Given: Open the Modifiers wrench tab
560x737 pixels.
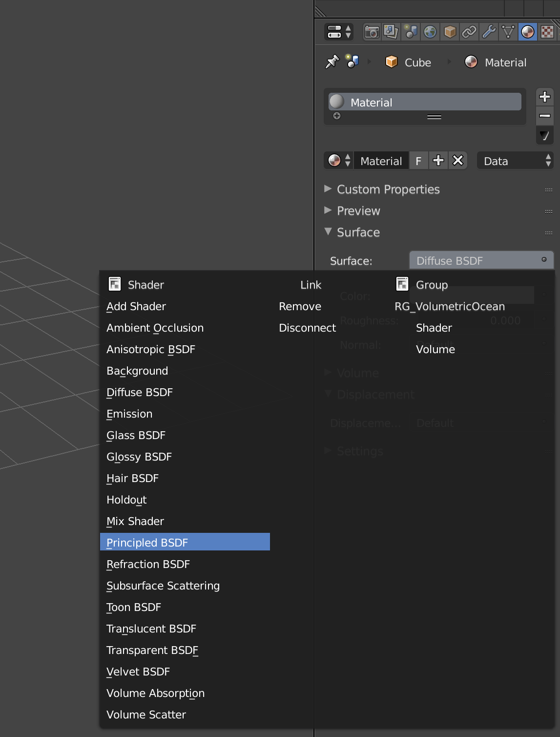Looking at the screenshot, I should coord(489,32).
